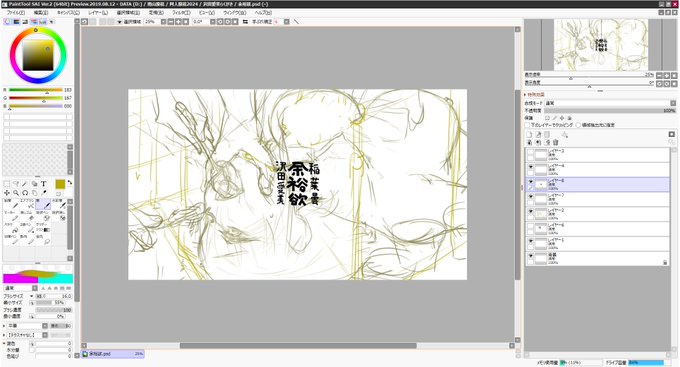Create a new layer folder
The width and height of the screenshot is (680, 367).
547,134
